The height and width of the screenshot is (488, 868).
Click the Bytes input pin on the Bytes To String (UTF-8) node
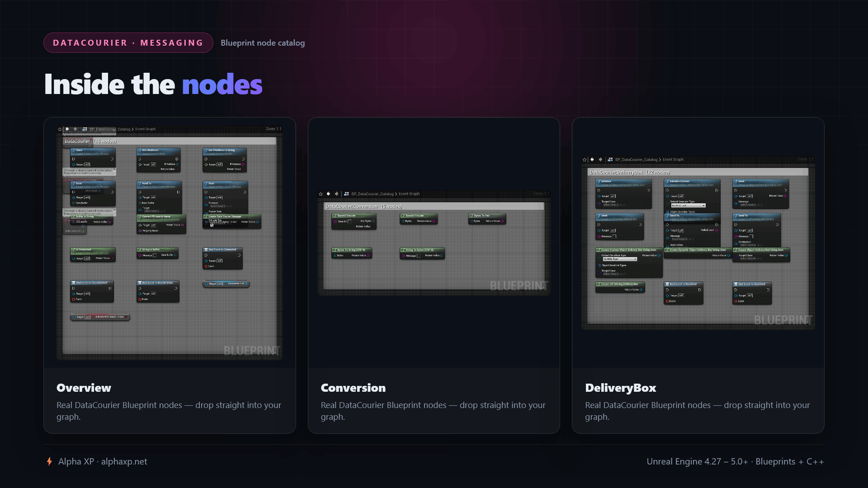pos(335,256)
